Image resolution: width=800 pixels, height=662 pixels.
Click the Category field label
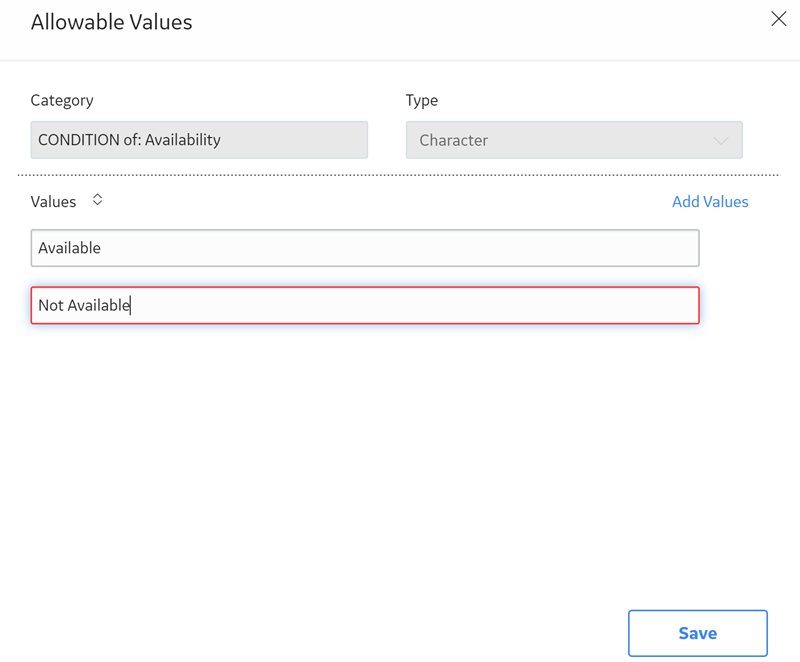62,100
